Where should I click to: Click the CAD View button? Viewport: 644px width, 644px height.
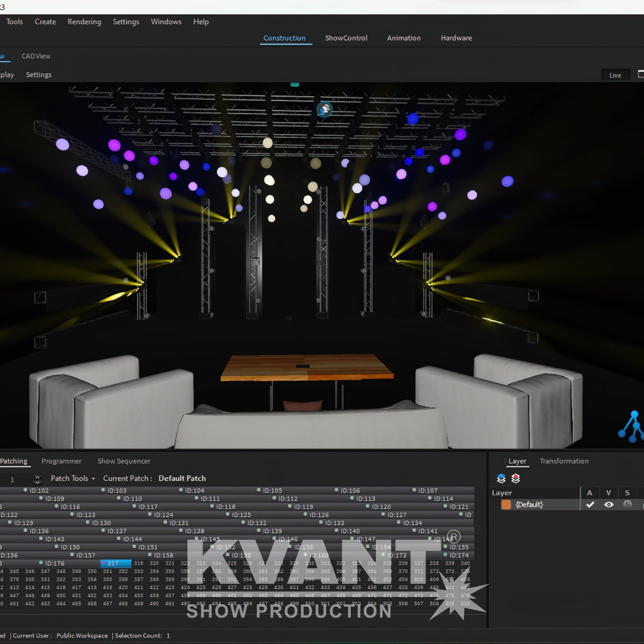tap(36, 56)
